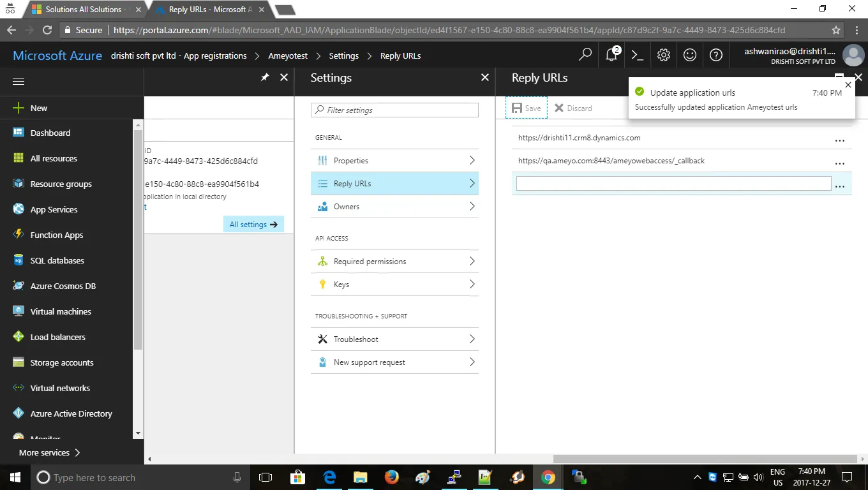This screenshot has height=490, width=868.
Task: Open the Troubleshoot entry
Action: click(394, 339)
